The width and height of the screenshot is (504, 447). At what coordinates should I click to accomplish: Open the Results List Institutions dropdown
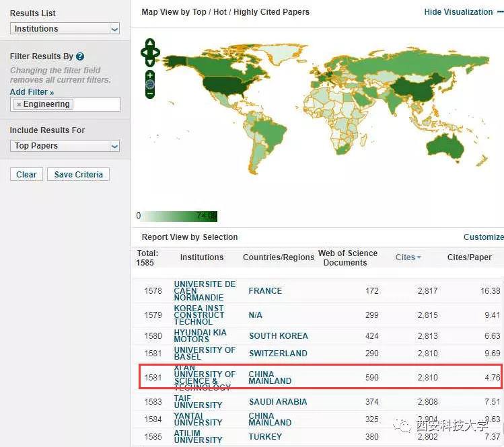[65, 29]
